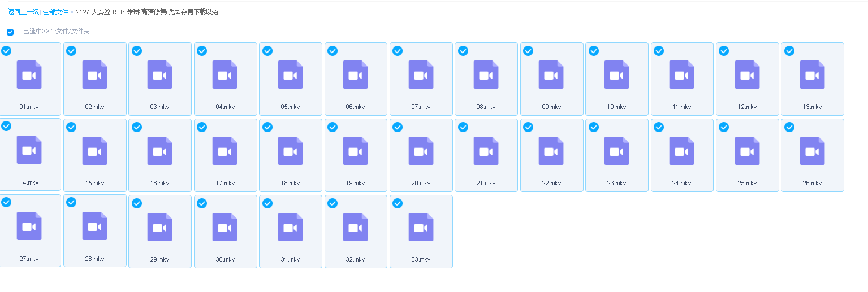
Task: Deselect the 22.mkv file checkmark
Action: (x=528, y=127)
